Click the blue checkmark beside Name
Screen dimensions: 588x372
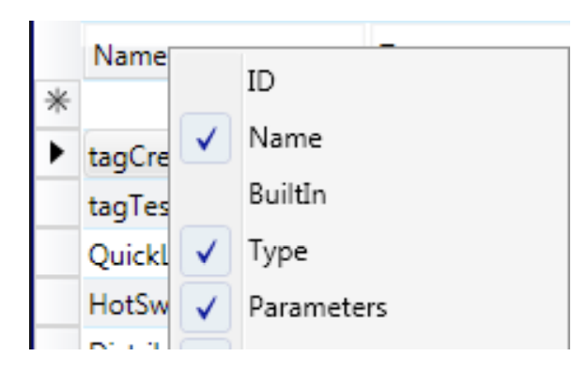pyautogui.click(x=206, y=138)
